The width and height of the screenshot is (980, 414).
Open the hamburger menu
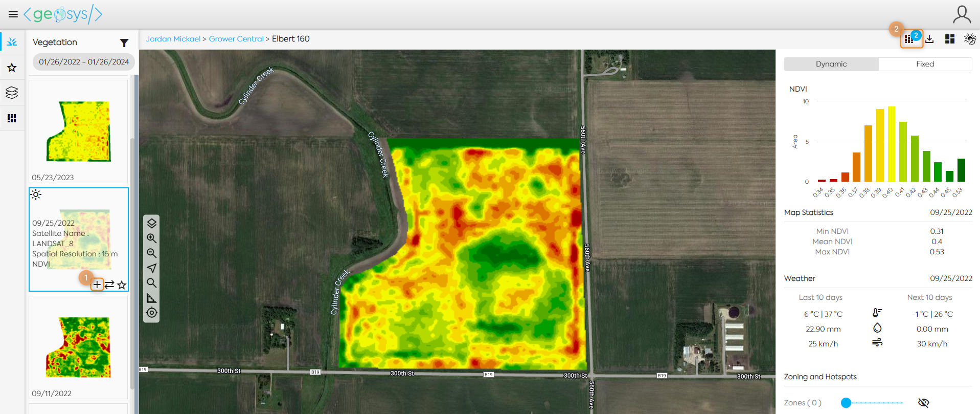(x=13, y=14)
